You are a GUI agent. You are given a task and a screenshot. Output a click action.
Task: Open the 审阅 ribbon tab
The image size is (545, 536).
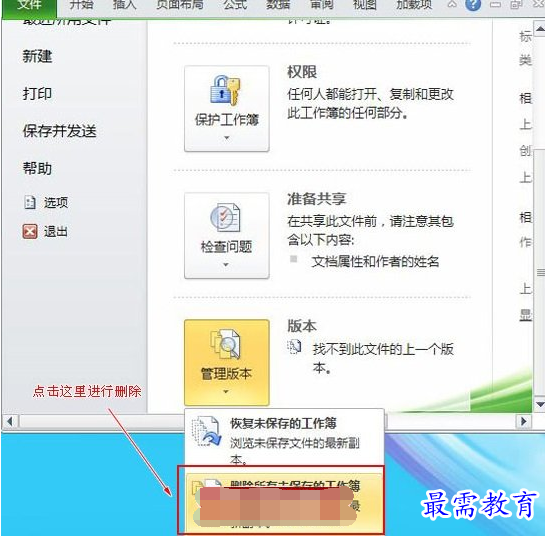coord(322,5)
